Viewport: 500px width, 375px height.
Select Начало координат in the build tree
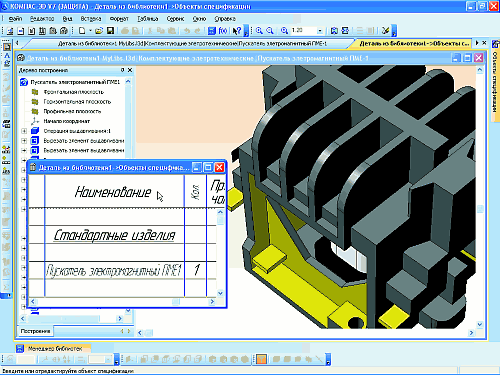click(67, 121)
